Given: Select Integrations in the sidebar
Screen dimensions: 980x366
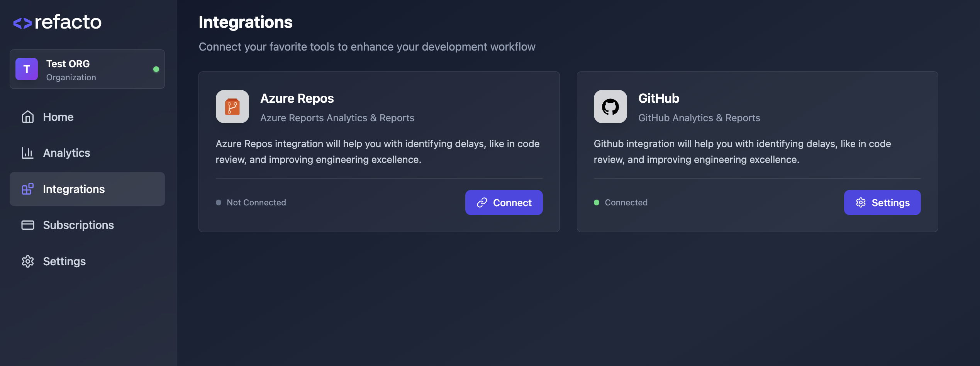Looking at the screenshot, I should [x=87, y=189].
